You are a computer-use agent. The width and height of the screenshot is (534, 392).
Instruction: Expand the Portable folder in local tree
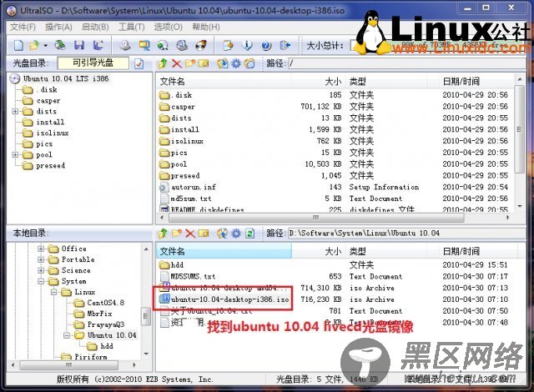click(x=41, y=259)
